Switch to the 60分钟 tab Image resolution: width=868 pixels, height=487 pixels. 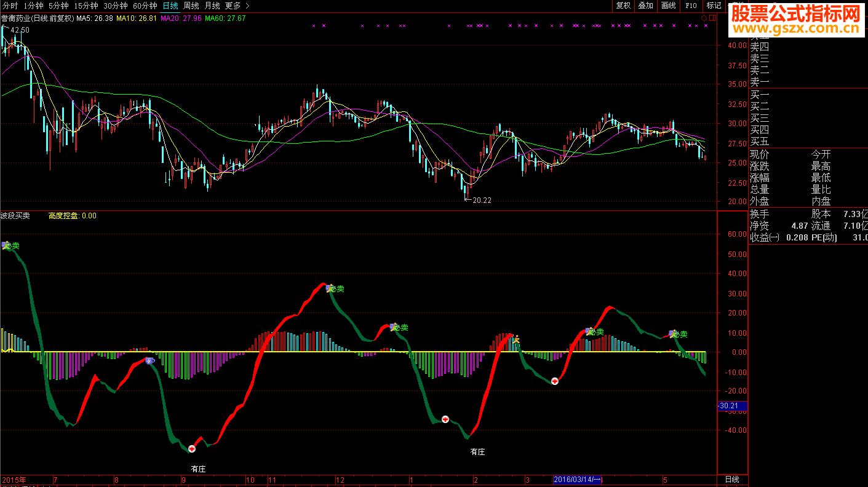pyautogui.click(x=145, y=6)
